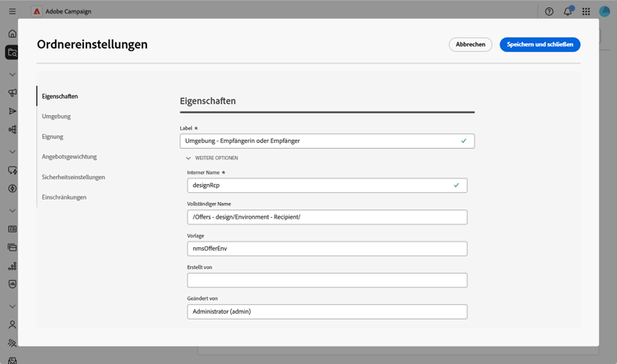Collapse the sidebar section chevron above chat icon
The image size is (617, 364).
[x=12, y=152]
